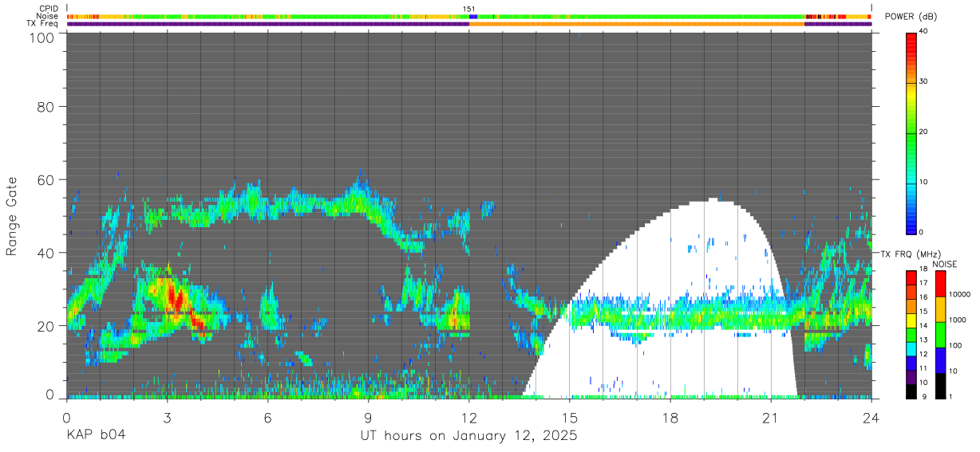Click the red high-power echo near hour 3
The height and width of the screenshot is (452, 980).
tap(177, 299)
